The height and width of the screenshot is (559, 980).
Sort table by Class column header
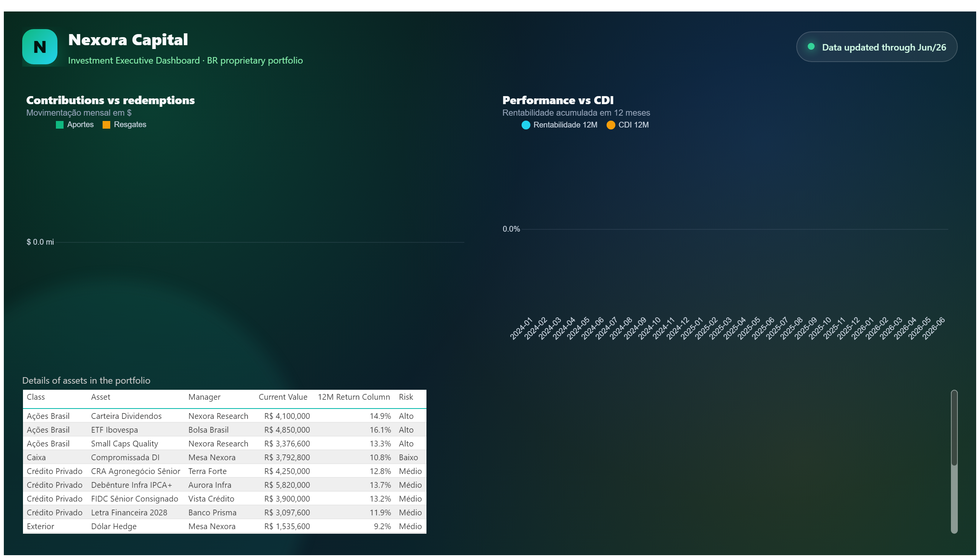click(36, 397)
